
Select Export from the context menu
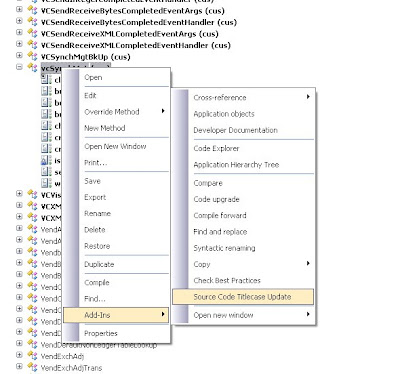coord(116,197)
